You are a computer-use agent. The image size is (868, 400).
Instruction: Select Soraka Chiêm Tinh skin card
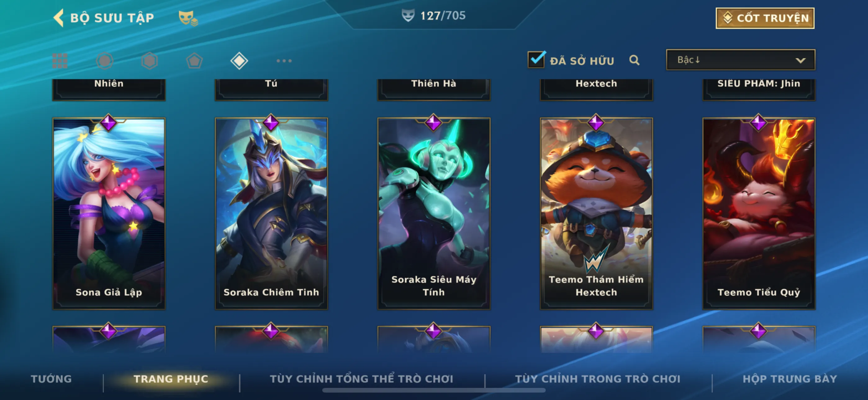click(x=271, y=213)
